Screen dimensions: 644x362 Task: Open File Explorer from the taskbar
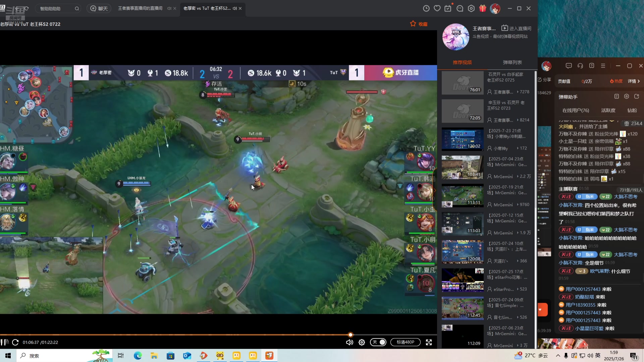click(x=154, y=356)
